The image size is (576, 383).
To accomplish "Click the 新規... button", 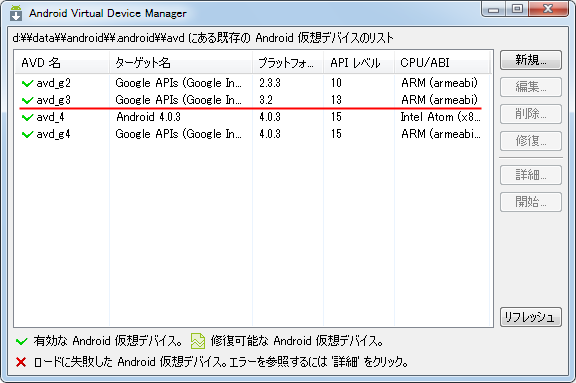I will click(530, 60).
